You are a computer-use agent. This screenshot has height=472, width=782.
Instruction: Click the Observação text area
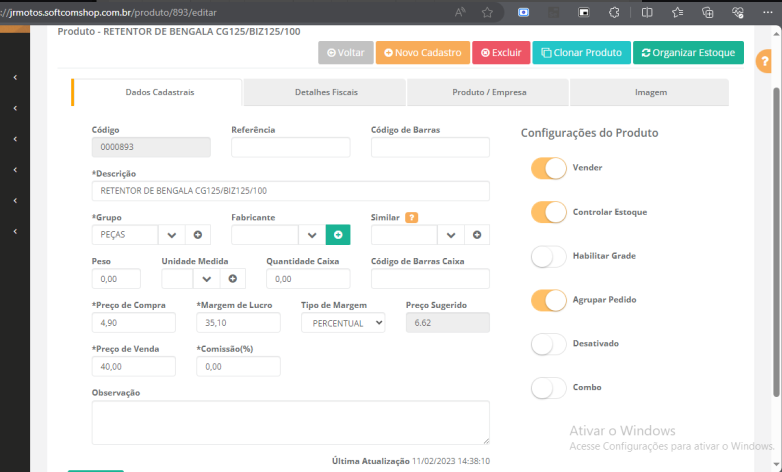pos(290,422)
